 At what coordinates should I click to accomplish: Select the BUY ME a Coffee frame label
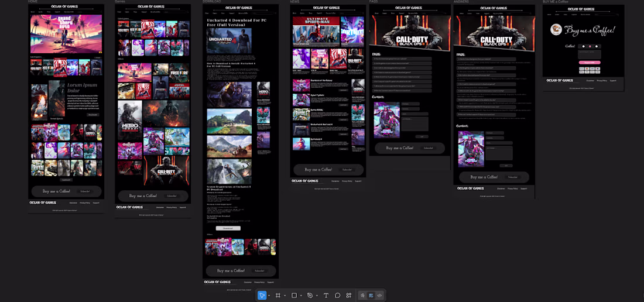pyautogui.click(x=556, y=2)
